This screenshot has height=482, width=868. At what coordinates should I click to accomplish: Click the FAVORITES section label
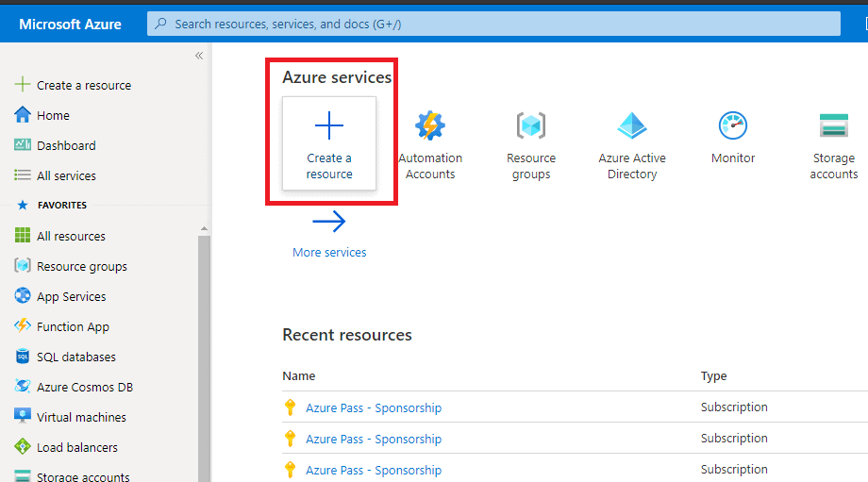[x=62, y=206]
